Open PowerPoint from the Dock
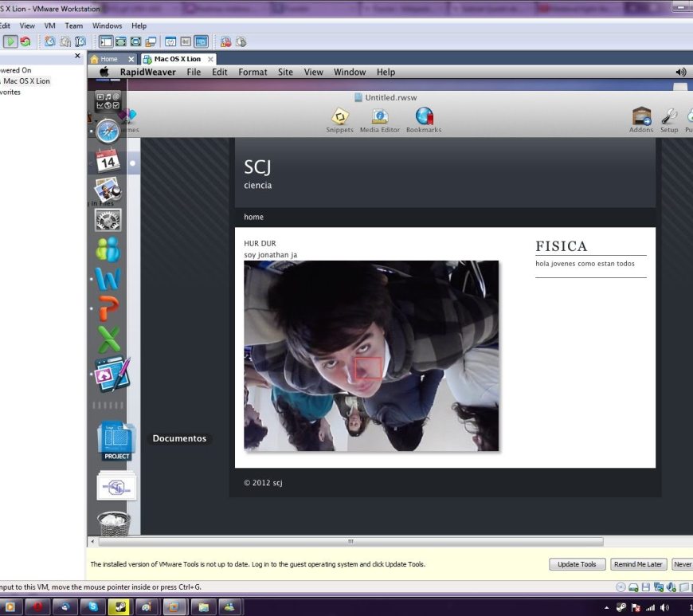693x616 pixels. point(108,308)
